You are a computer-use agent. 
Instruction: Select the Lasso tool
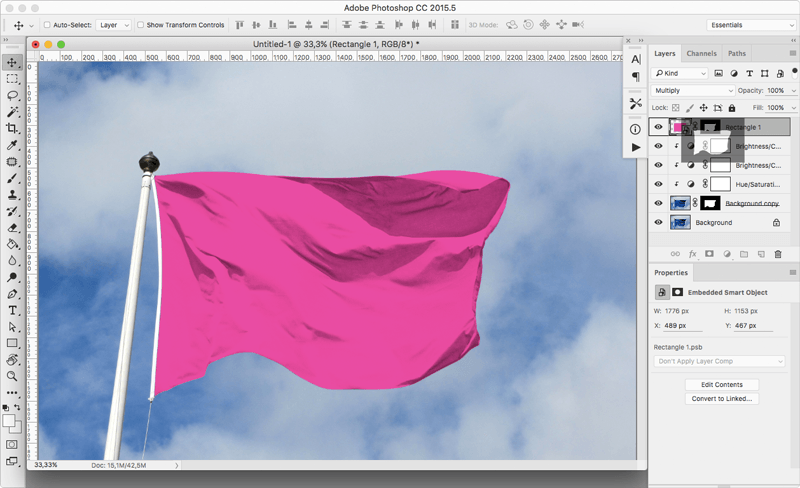[13, 95]
